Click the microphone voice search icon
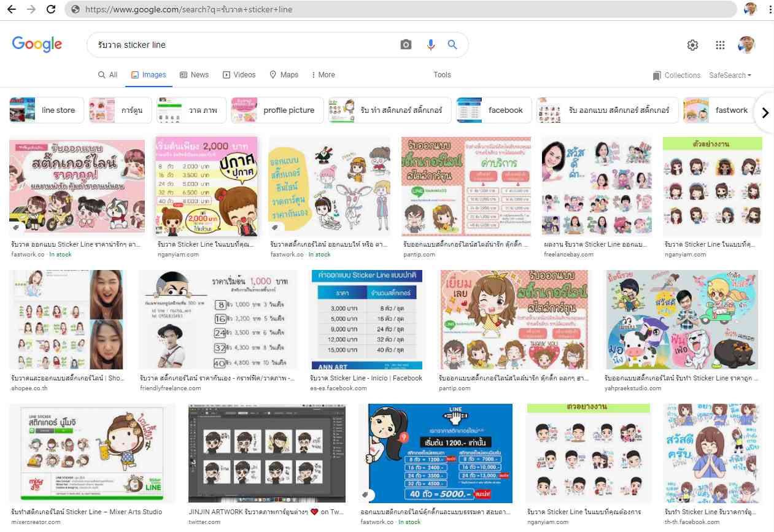This screenshot has width=774, height=532. tap(431, 45)
